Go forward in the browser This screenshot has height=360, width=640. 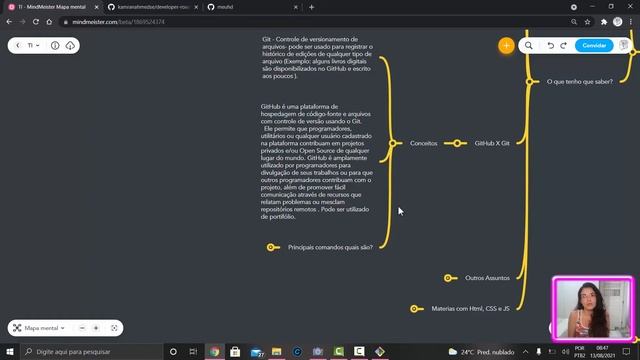(22, 22)
